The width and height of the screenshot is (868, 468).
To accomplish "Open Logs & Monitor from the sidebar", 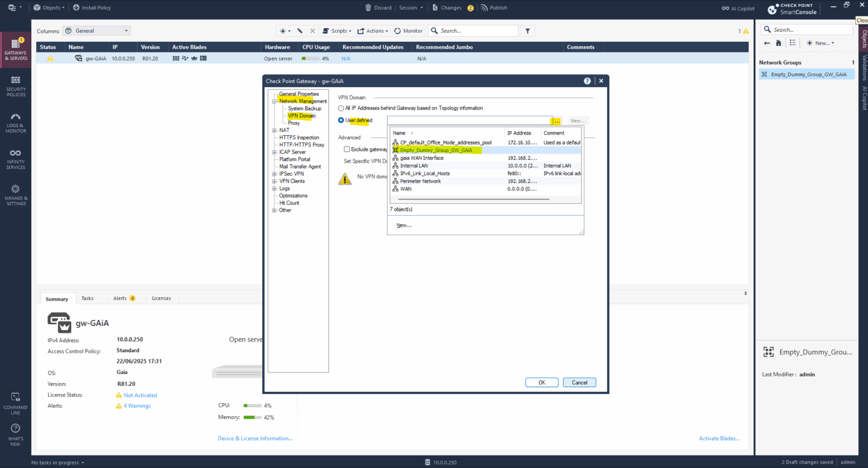I will pos(15,122).
